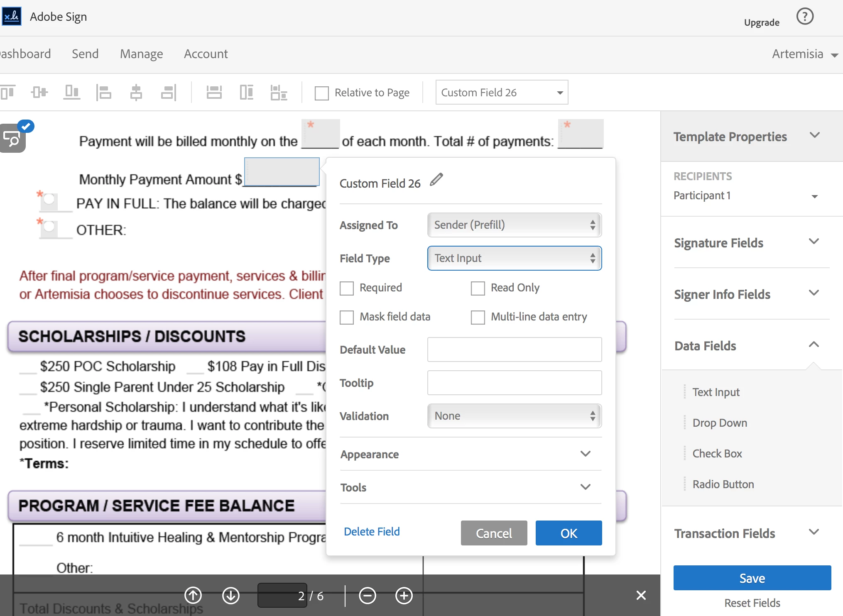Click the zoom in plus icon
Image resolution: width=843 pixels, height=616 pixels.
[x=404, y=596]
